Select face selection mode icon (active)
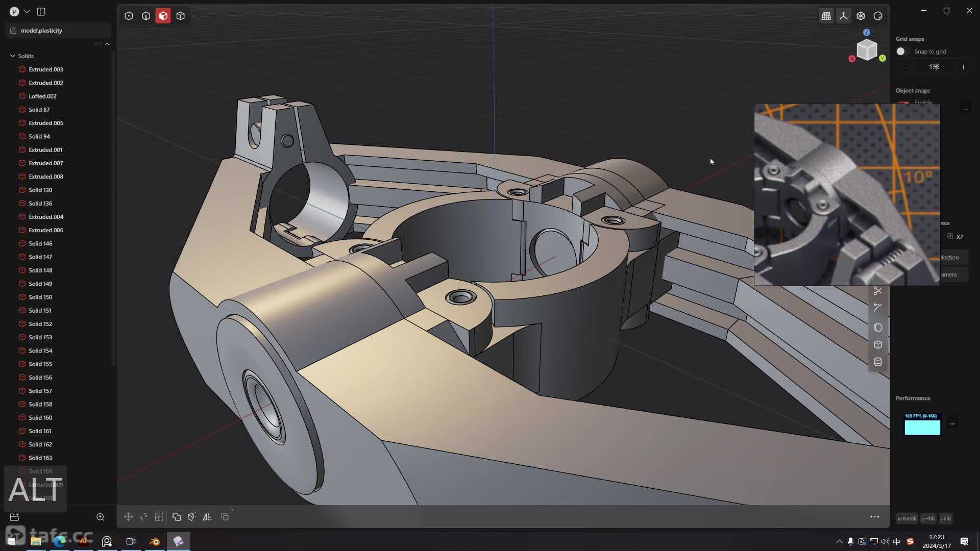Viewport: 980px width, 551px height. coord(163,16)
